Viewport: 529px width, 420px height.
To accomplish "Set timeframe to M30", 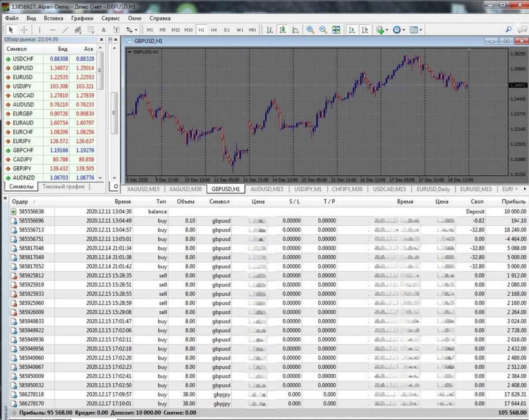I will click(x=188, y=30).
